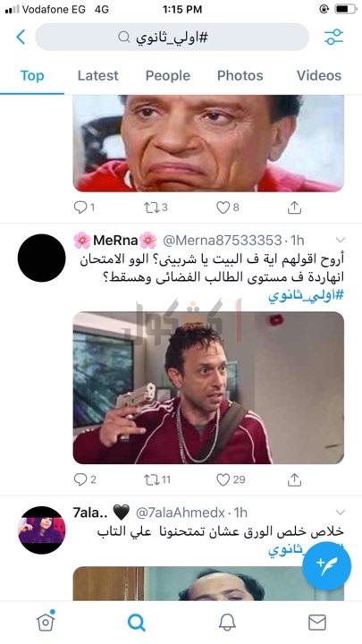This screenshot has height=644, width=362.
Task: Like the top tweet with 8 likes
Action: coord(228,208)
